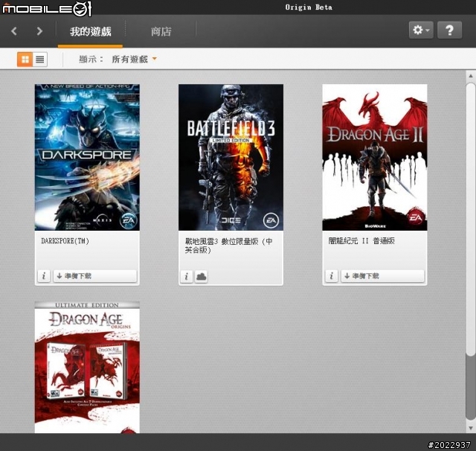
Task: Go forward with the right arrow
Action: pyautogui.click(x=39, y=31)
